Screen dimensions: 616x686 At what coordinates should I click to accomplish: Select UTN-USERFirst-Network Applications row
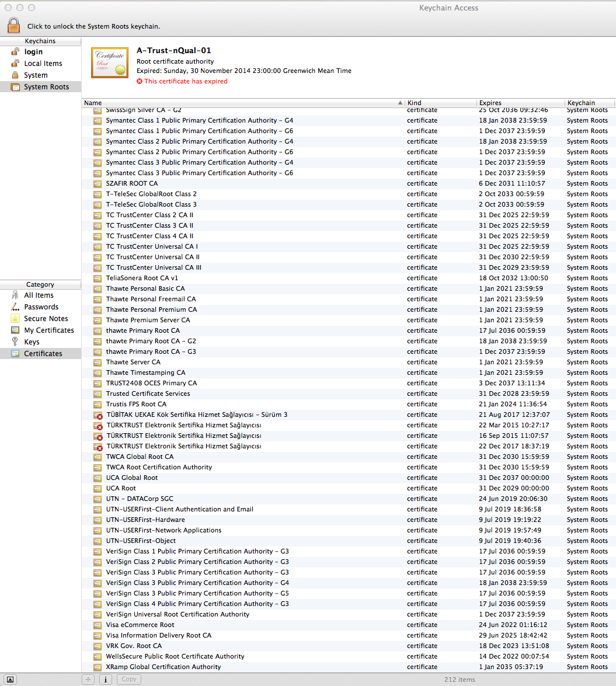click(348, 530)
